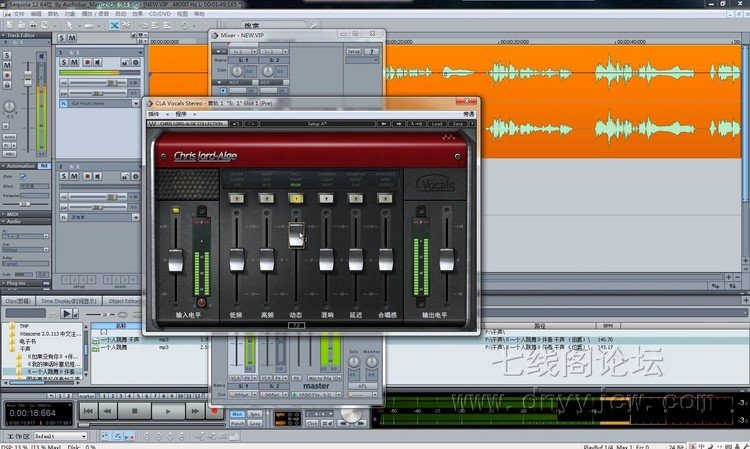750x449 pixels.
Task: Click S: 1 Gain knob in Mixer
Action: tap(237, 71)
